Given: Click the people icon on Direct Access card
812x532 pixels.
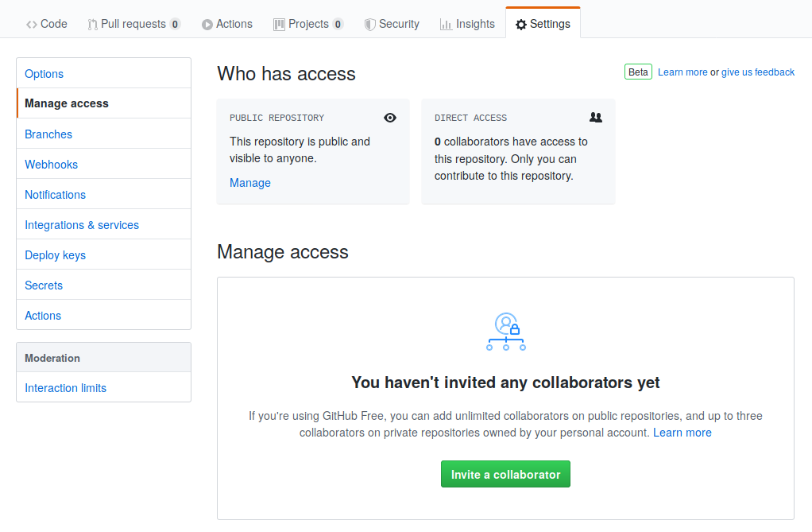Looking at the screenshot, I should [x=596, y=117].
